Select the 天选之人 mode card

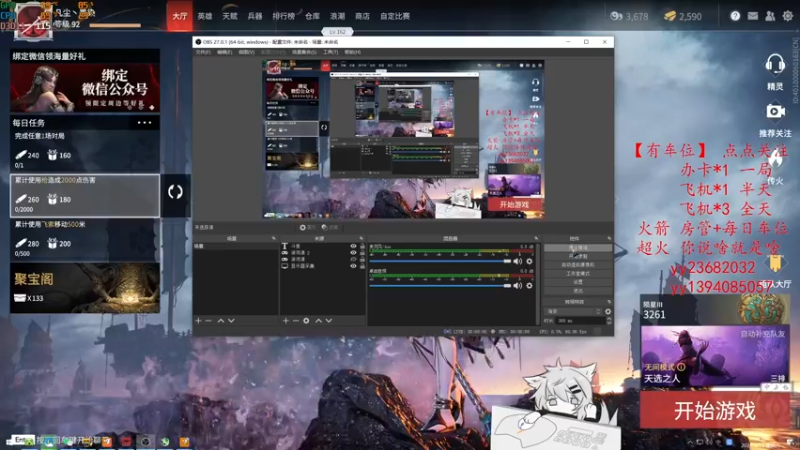click(714, 356)
